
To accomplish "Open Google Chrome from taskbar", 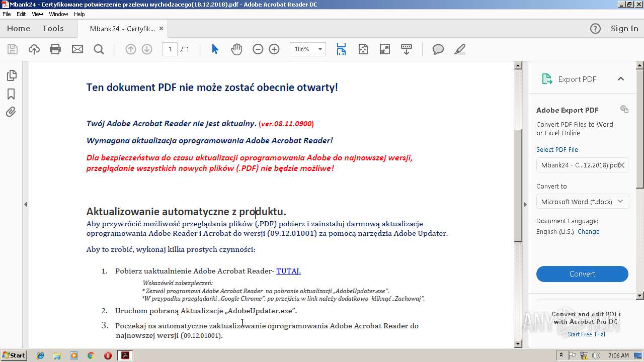I will 91,355.
